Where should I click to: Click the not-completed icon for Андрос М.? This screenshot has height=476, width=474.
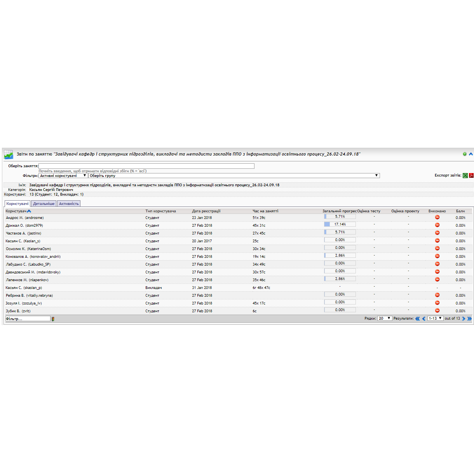point(437,217)
